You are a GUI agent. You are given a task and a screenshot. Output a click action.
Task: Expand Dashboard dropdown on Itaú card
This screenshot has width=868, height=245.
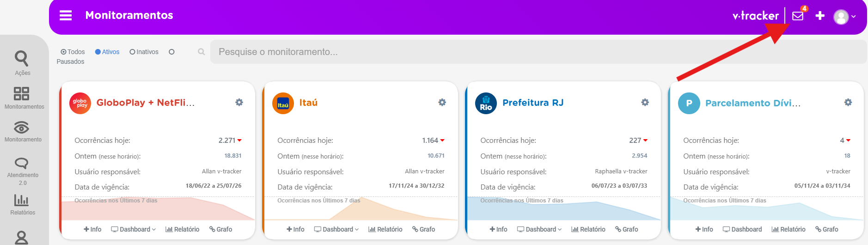336,229
